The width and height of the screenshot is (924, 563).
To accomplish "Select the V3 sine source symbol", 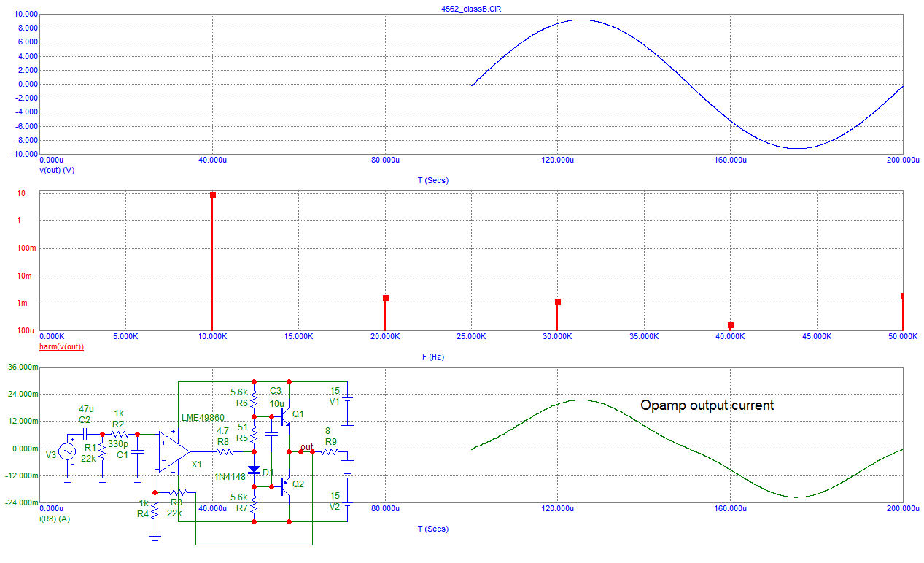I will click(67, 452).
